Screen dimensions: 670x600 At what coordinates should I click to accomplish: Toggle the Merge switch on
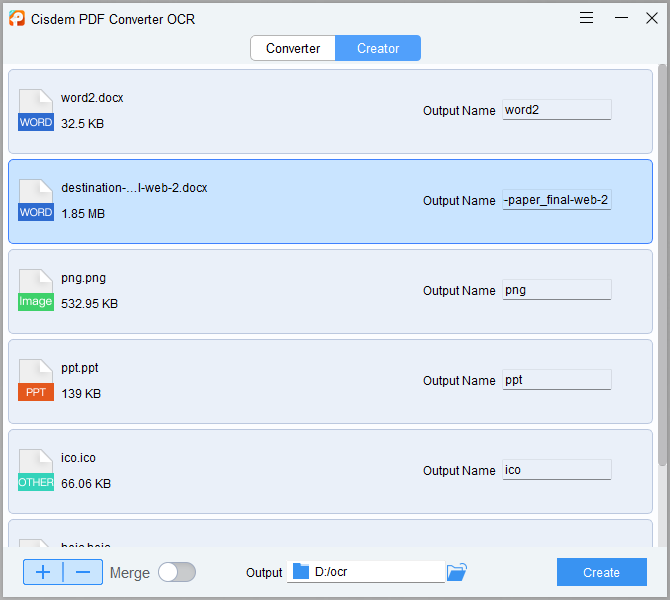click(177, 572)
